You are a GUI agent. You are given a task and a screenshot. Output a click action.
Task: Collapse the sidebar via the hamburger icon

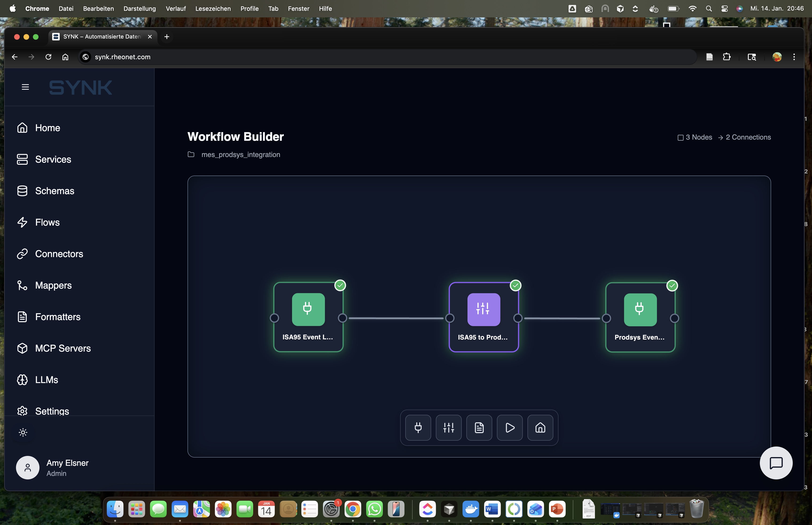click(26, 87)
